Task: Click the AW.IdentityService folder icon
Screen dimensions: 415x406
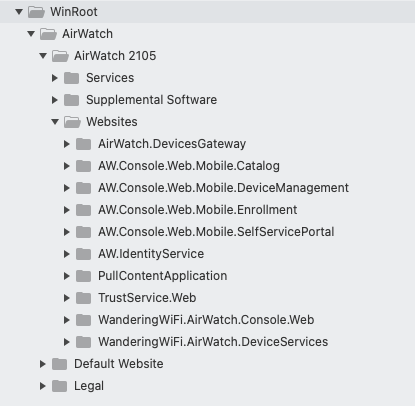Action: (83, 254)
